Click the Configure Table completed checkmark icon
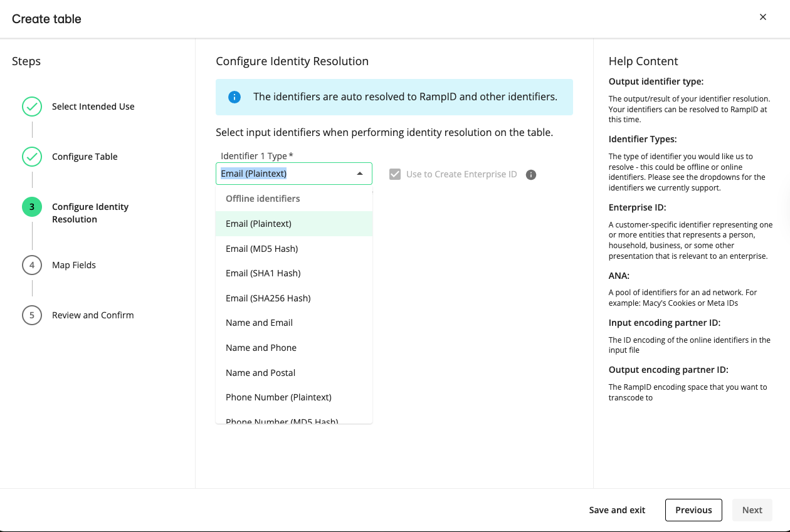790x532 pixels. pos(32,157)
